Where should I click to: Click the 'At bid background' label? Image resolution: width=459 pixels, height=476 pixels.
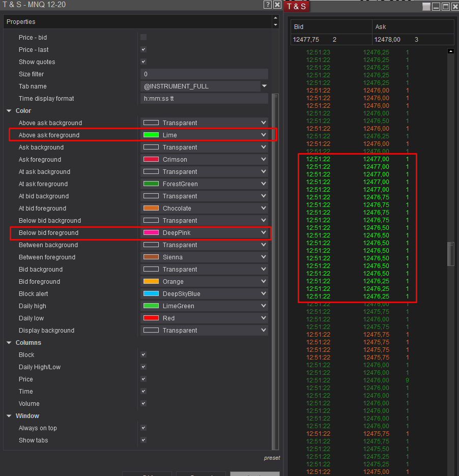click(44, 196)
